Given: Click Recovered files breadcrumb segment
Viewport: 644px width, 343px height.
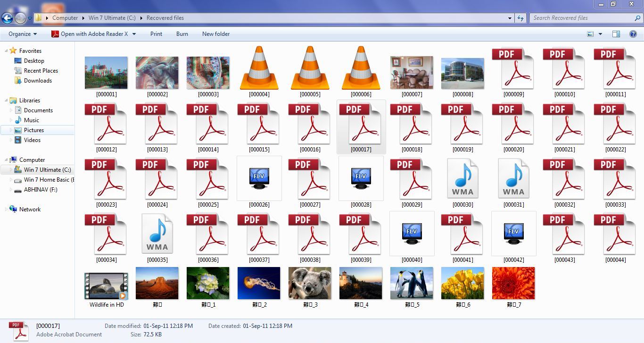Looking at the screenshot, I should (165, 18).
